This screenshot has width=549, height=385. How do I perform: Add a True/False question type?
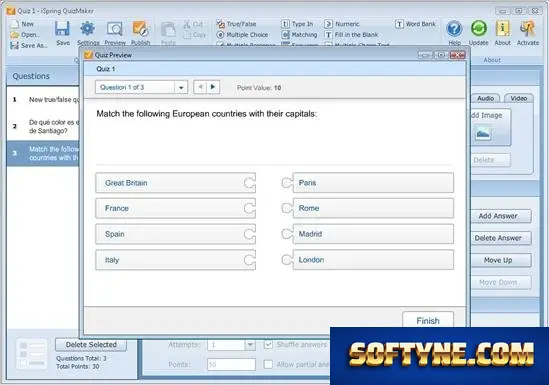point(237,24)
